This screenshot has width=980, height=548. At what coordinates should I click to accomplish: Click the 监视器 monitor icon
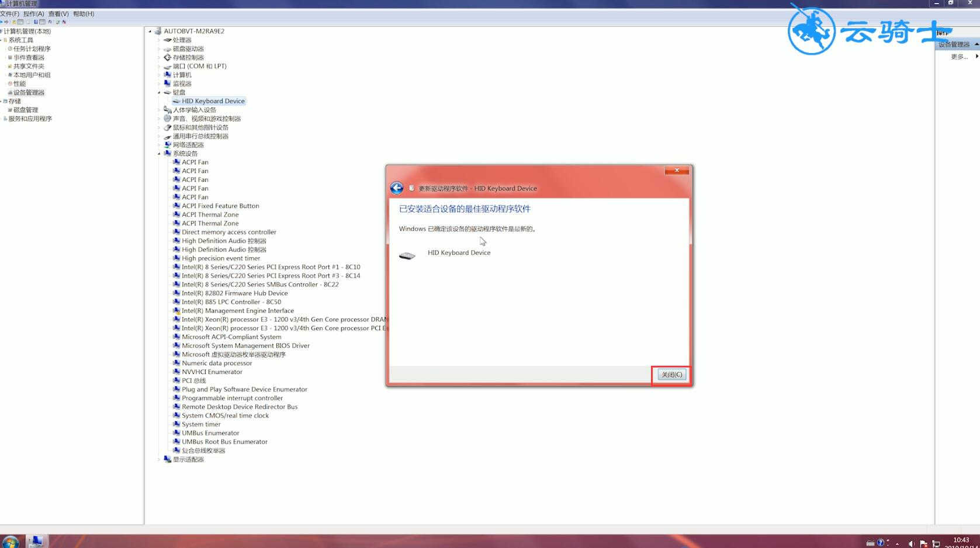[167, 84]
